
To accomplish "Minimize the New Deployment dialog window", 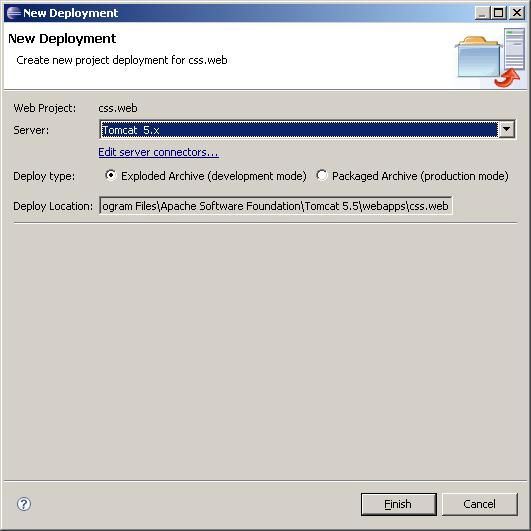I will [x=481, y=13].
